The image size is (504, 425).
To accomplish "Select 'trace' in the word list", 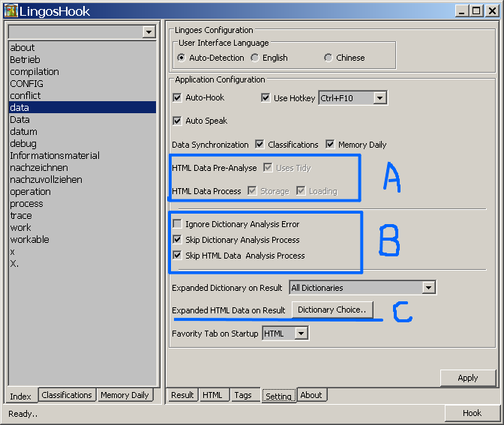I will coord(82,216).
